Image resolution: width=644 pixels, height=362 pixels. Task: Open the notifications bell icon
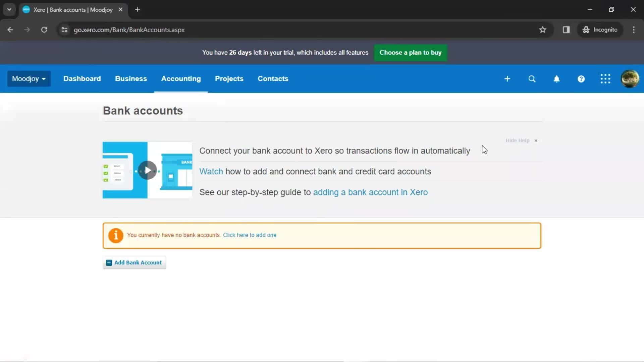point(556,79)
